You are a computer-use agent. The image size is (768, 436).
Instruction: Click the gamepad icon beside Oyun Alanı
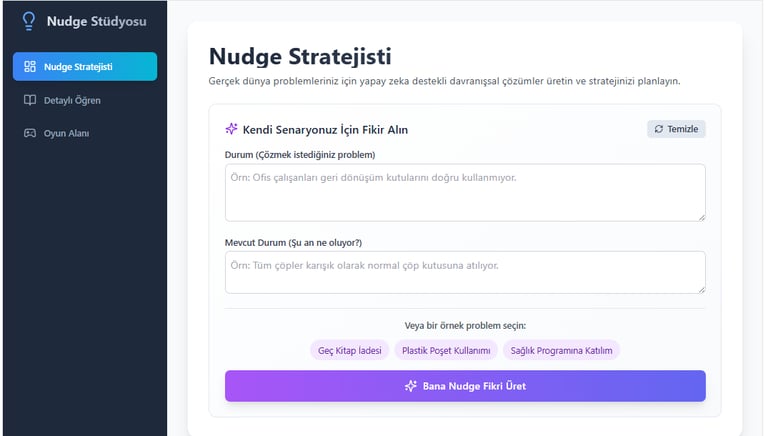30,133
